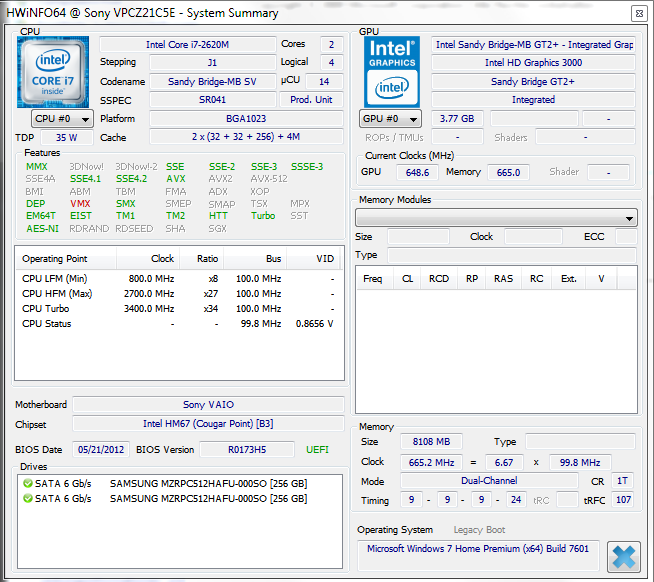This screenshot has width=654, height=582.
Task: Click first SATA drive green check icon
Action: tap(28, 484)
